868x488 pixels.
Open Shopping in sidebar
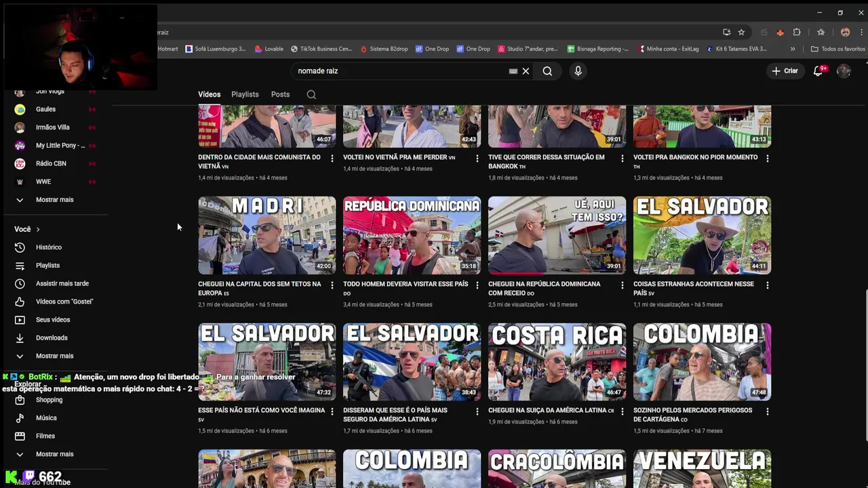tap(56, 400)
